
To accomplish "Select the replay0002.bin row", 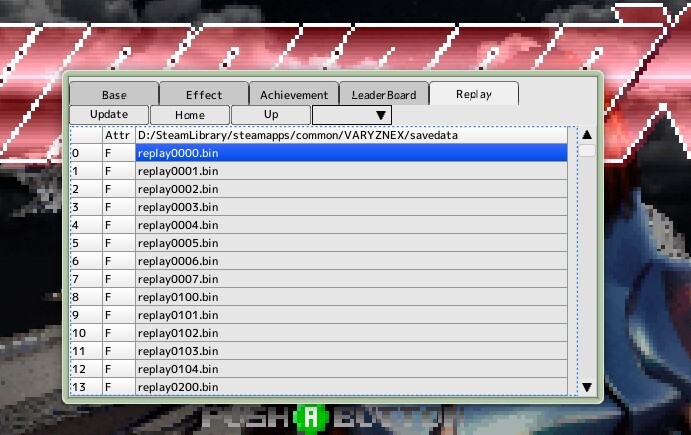I will (351, 189).
